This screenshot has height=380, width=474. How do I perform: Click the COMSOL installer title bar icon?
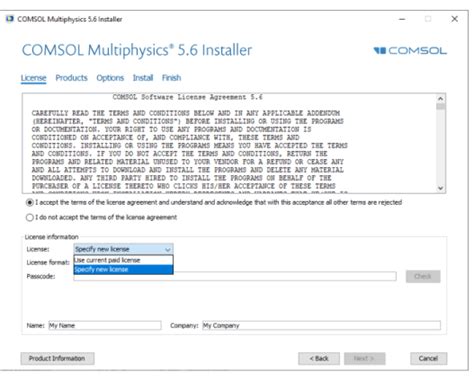click(10, 19)
